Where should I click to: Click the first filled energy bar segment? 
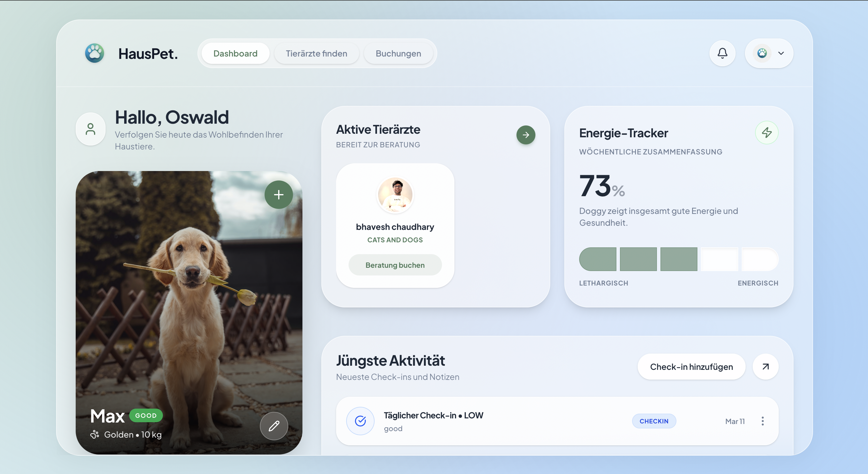point(597,259)
